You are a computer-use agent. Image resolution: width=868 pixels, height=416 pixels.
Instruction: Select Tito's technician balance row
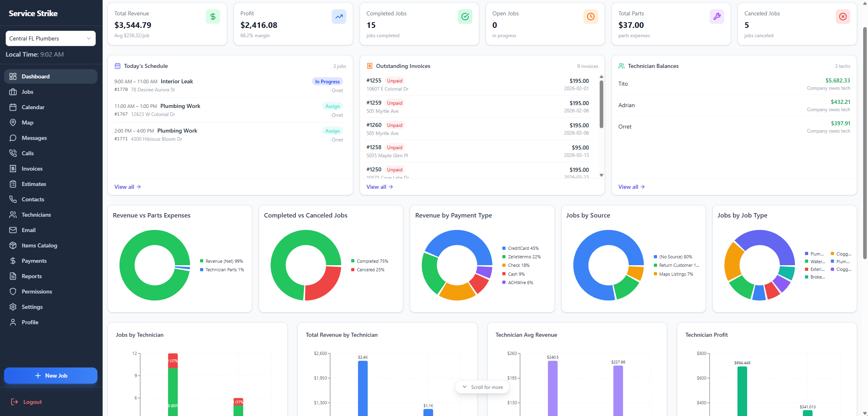click(734, 84)
